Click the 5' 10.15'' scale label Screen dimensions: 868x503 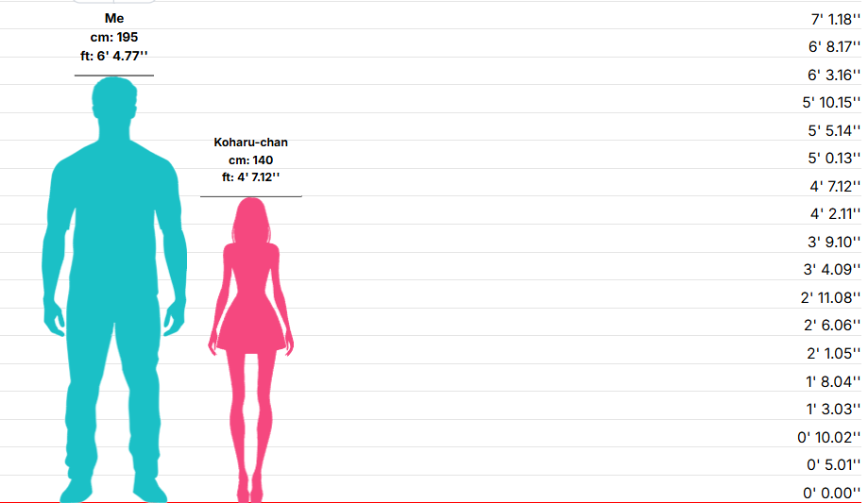831,102
